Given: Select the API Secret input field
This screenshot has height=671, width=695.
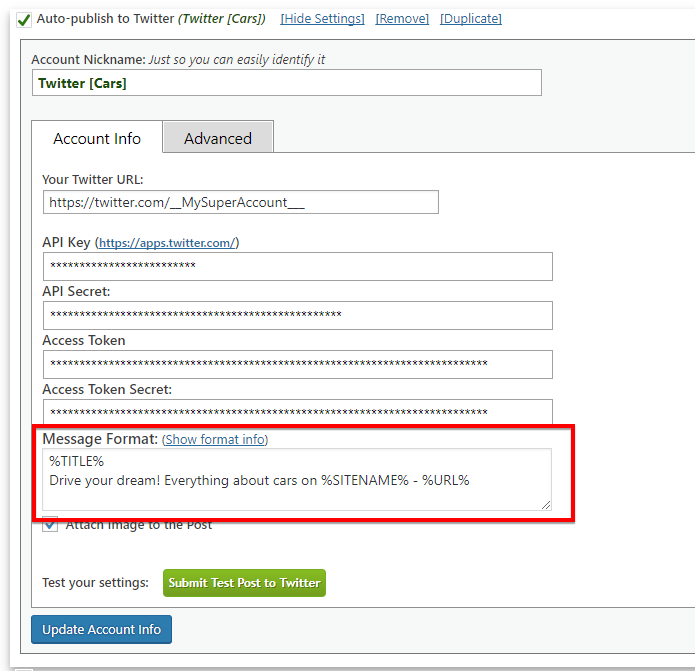Looking at the screenshot, I should 297,315.
